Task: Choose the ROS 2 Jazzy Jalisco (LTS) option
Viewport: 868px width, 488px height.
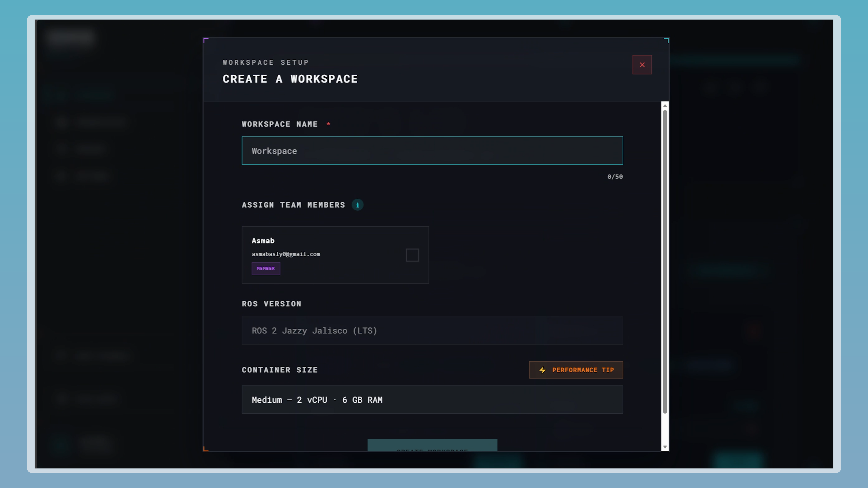Action: coord(432,331)
